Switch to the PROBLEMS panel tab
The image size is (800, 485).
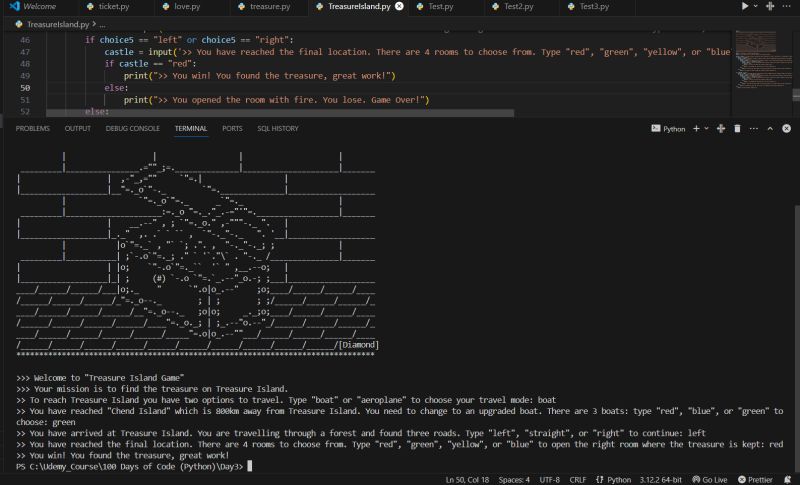point(32,128)
